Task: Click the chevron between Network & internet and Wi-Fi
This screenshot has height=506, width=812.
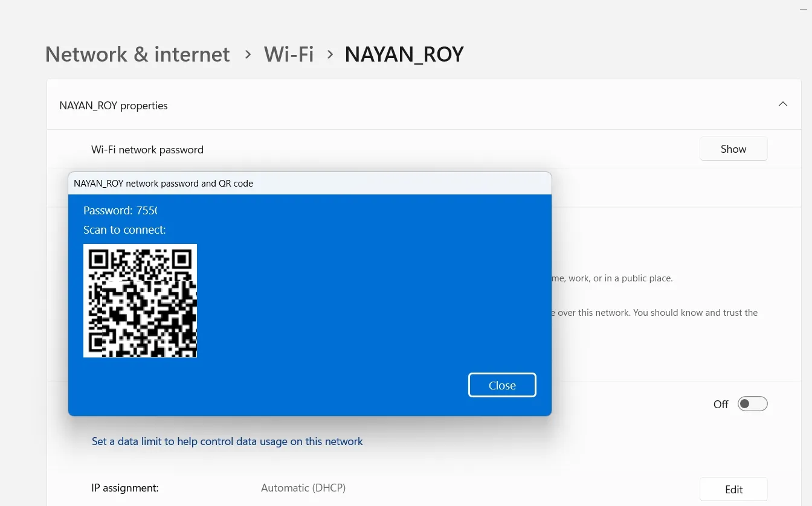Action: click(248, 54)
